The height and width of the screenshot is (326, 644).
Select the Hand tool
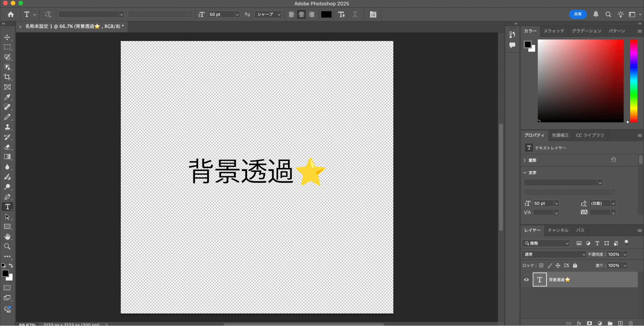click(7, 237)
